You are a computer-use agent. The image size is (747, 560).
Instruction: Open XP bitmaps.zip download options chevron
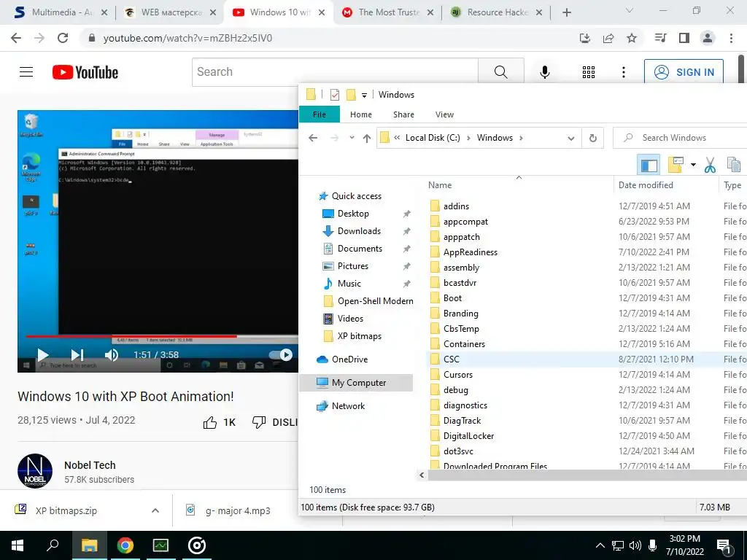click(x=155, y=510)
